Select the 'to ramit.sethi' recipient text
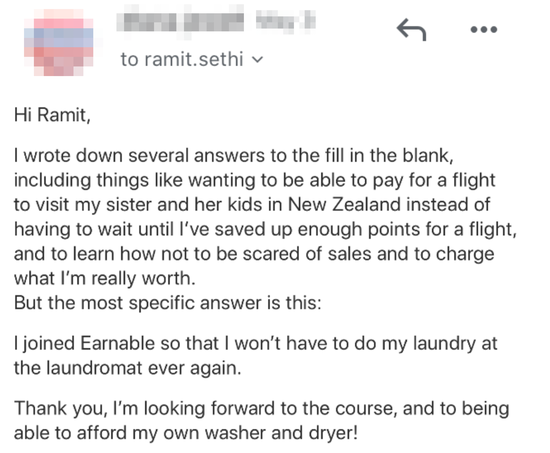This screenshot has height=453, width=550. point(182,59)
